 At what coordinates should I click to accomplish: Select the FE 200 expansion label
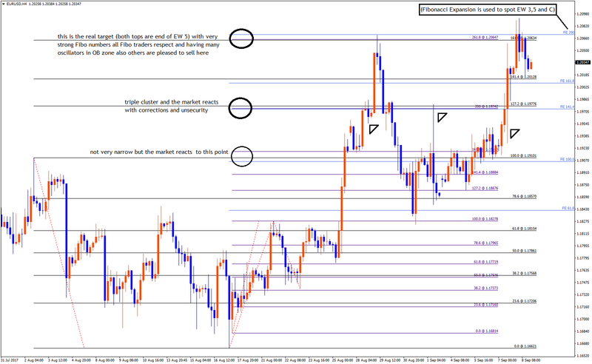[568, 33]
